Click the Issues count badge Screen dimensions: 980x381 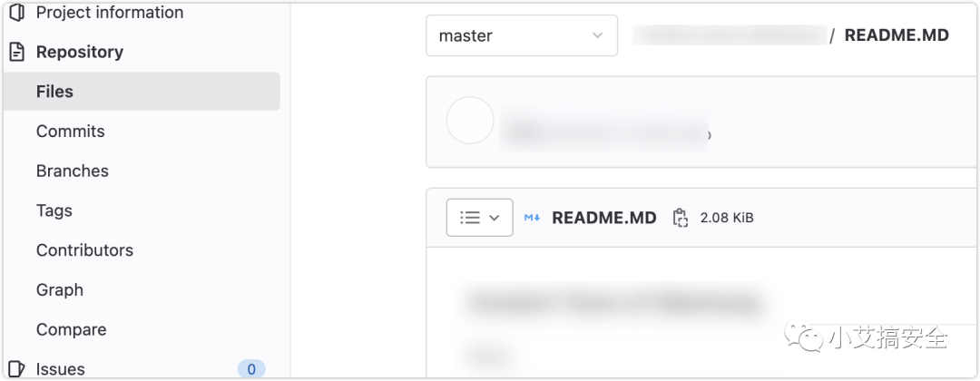251,369
